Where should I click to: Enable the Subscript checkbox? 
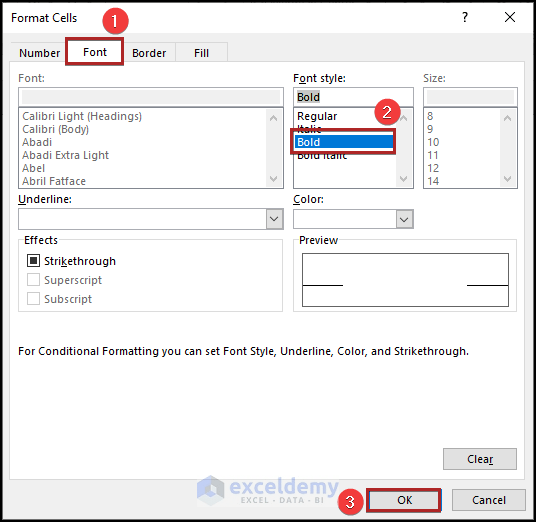tap(34, 298)
